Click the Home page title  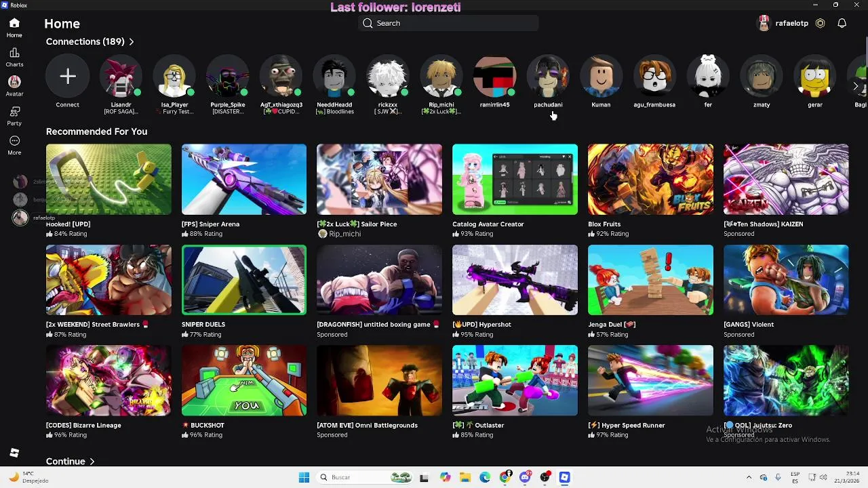click(x=62, y=24)
